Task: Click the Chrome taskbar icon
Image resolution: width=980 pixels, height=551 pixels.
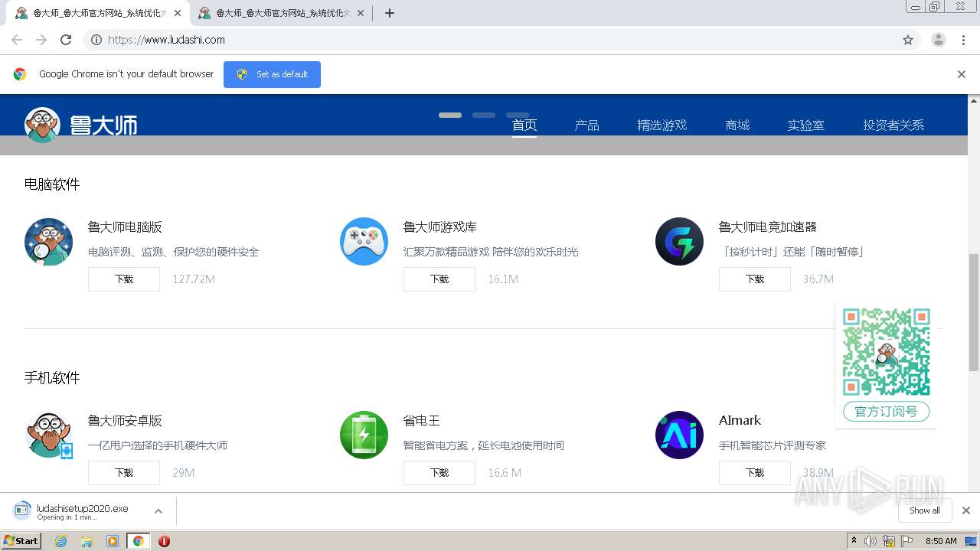Action: [138, 541]
